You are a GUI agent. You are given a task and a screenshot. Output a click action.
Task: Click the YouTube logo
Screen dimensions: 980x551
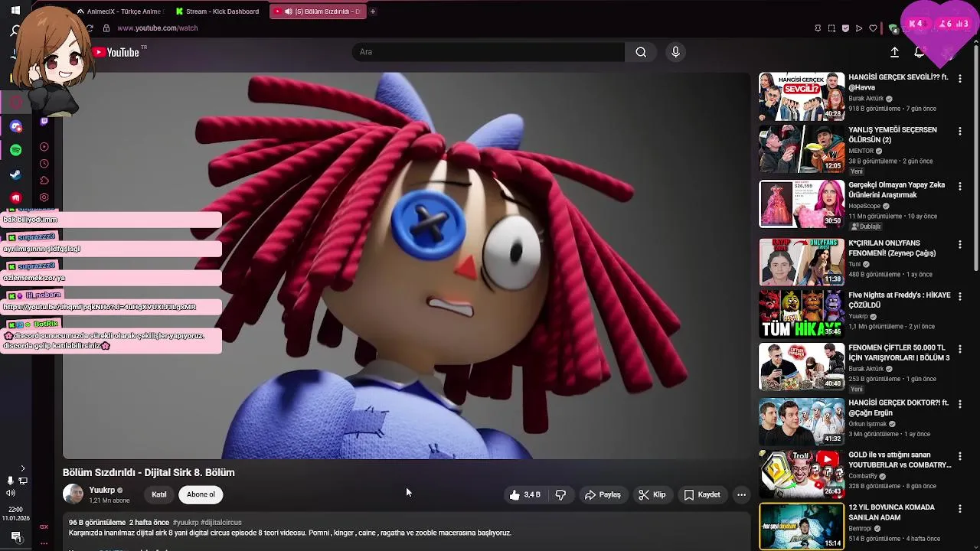click(x=117, y=52)
